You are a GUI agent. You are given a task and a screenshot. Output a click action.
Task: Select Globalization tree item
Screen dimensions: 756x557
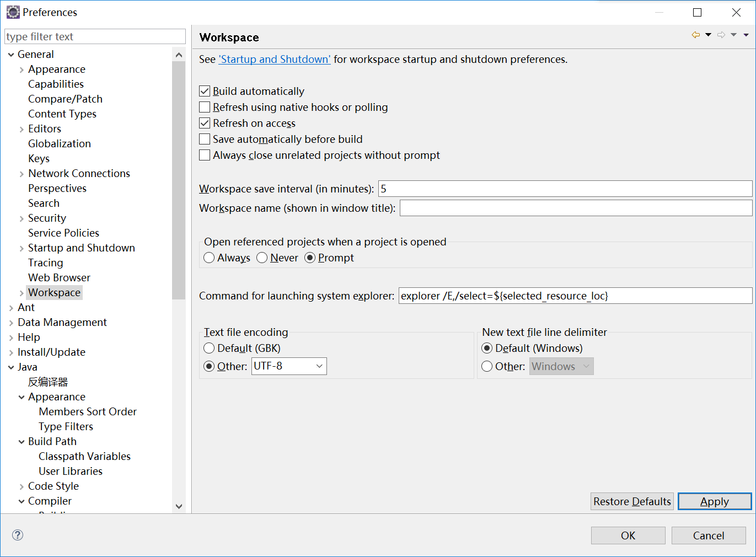60,143
